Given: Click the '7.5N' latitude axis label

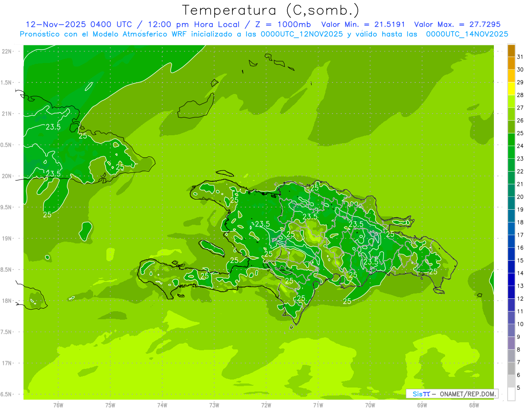Looking at the screenshot, I should click(x=7, y=332).
